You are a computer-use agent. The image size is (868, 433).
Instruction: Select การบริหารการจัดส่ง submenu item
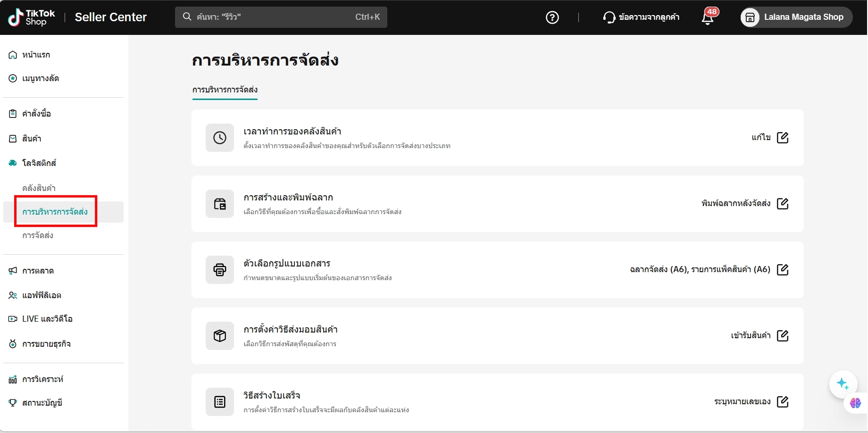pos(63,212)
